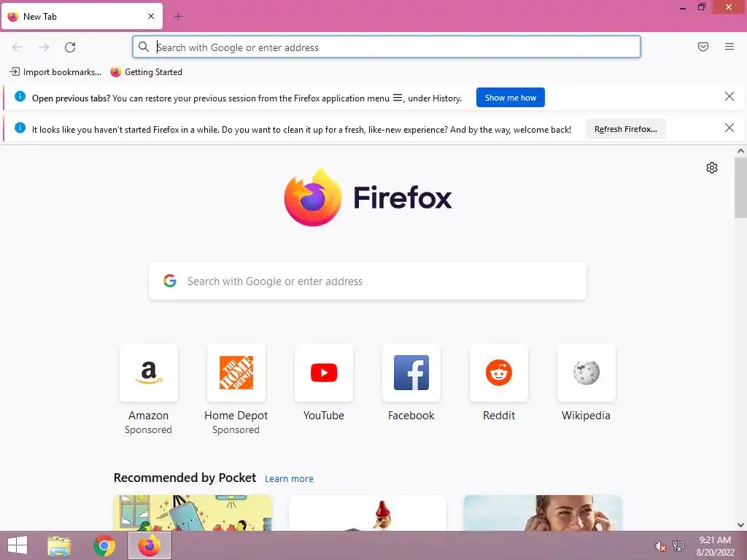Reload the page with refresh icon
The width and height of the screenshot is (747, 560).
click(70, 47)
